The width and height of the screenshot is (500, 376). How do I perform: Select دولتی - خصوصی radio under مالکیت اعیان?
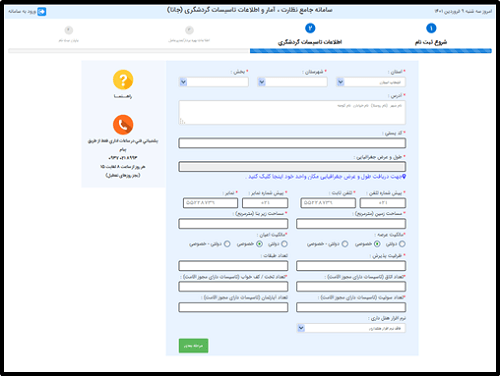point(227,244)
